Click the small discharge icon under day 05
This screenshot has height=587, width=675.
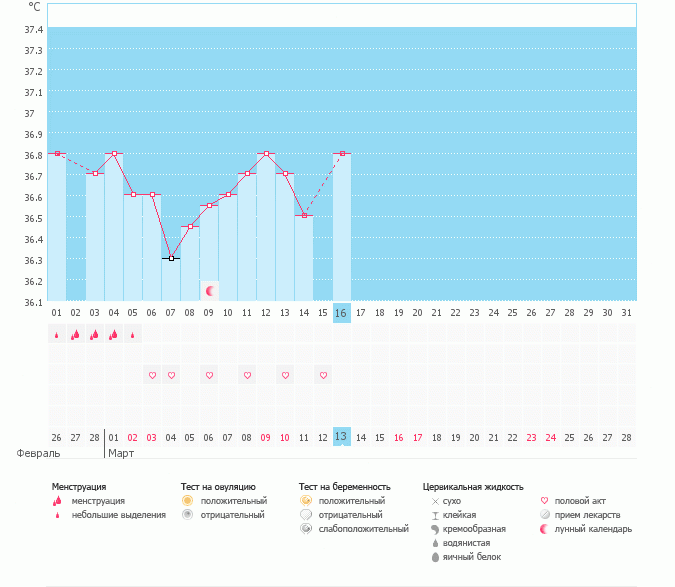point(133,335)
